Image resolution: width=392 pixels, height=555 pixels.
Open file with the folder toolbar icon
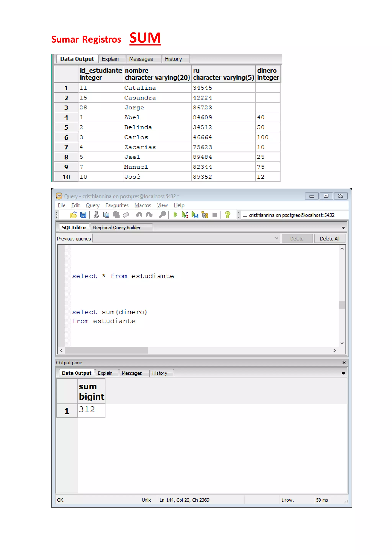73,215
